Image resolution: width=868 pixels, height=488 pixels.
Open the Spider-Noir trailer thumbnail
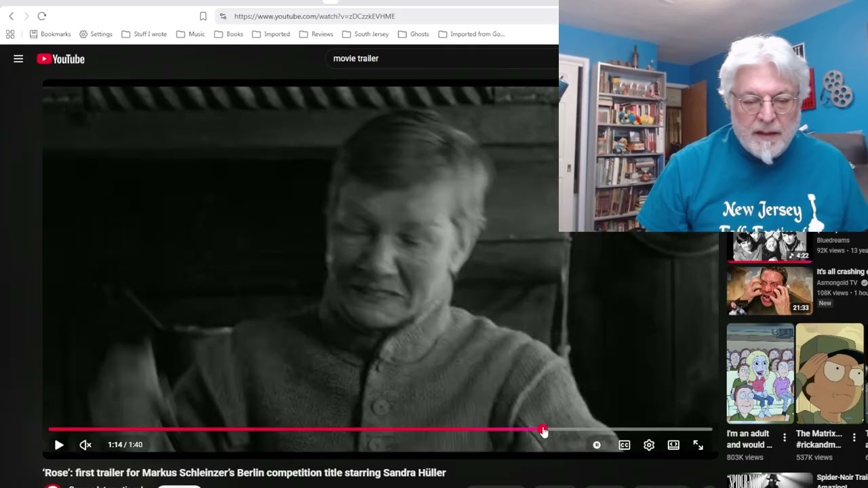770,481
